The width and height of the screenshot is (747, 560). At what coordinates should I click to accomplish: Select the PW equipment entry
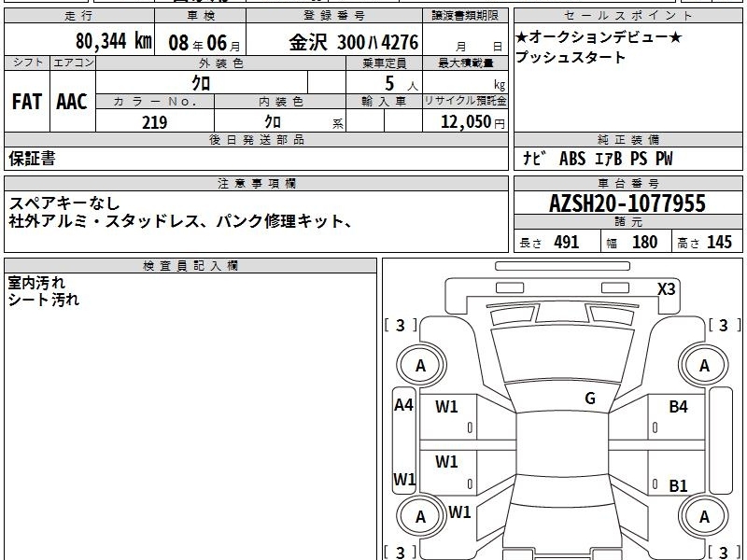tap(664, 159)
